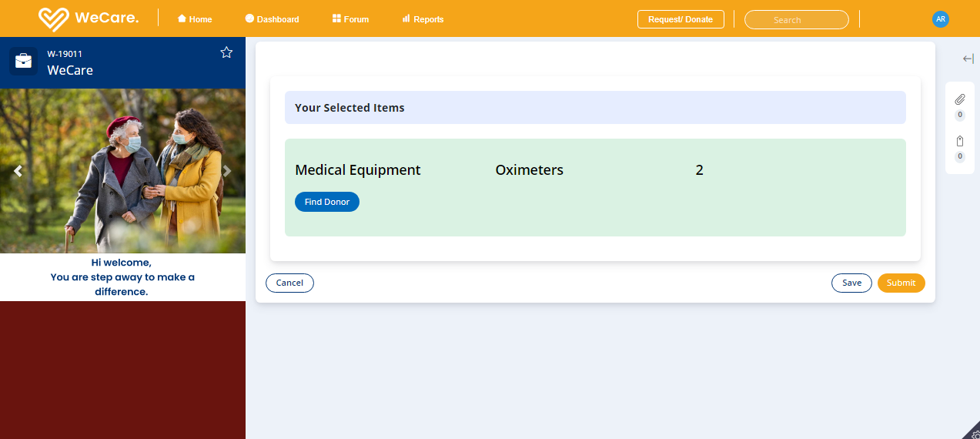Click the Request/ Donate button
This screenshot has height=439, width=980.
tap(681, 19)
